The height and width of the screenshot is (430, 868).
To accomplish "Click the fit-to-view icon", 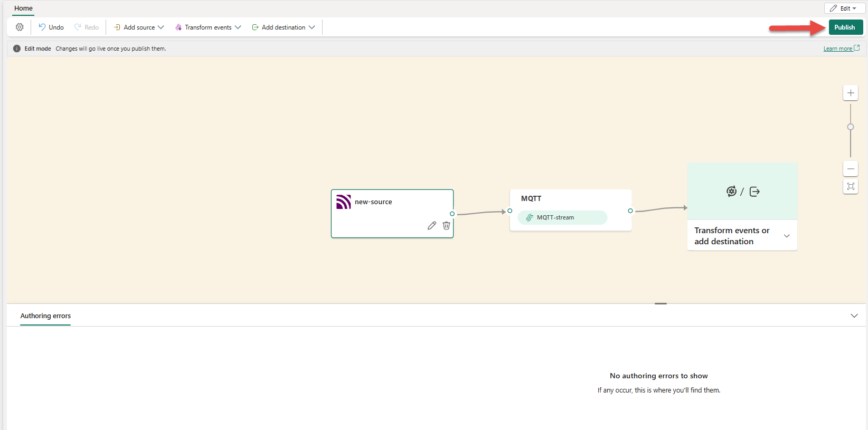I will [x=850, y=186].
